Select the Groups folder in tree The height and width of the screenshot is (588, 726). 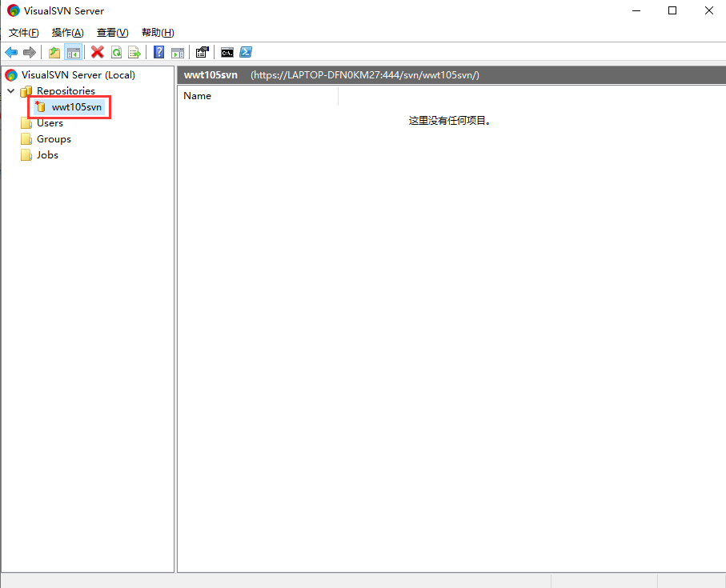click(x=54, y=139)
